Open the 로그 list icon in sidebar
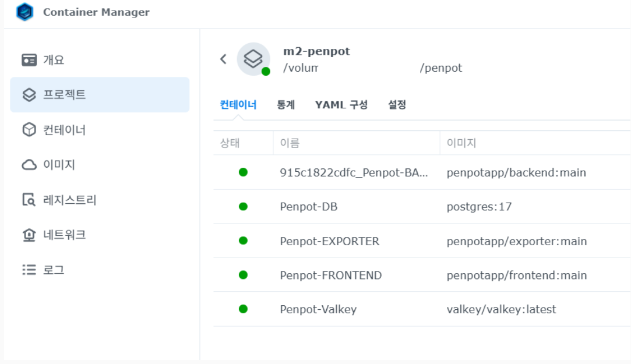Viewport: 631px width, 364px height. pyautogui.click(x=29, y=270)
